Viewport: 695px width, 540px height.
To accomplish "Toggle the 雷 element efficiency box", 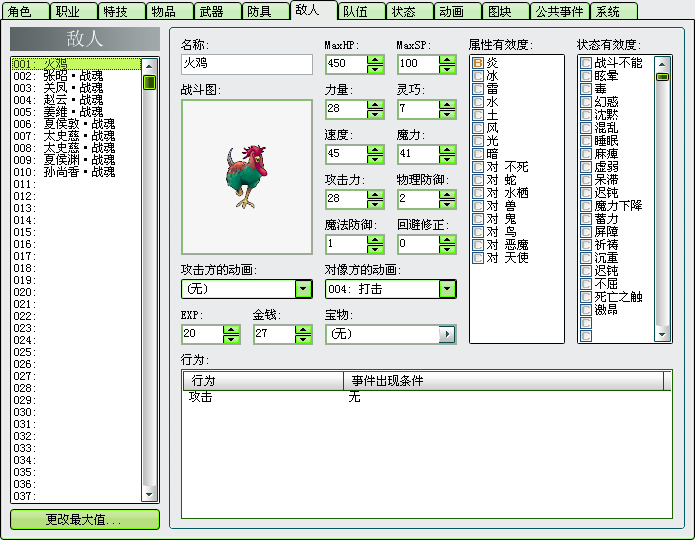I will (x=478, y=89).
